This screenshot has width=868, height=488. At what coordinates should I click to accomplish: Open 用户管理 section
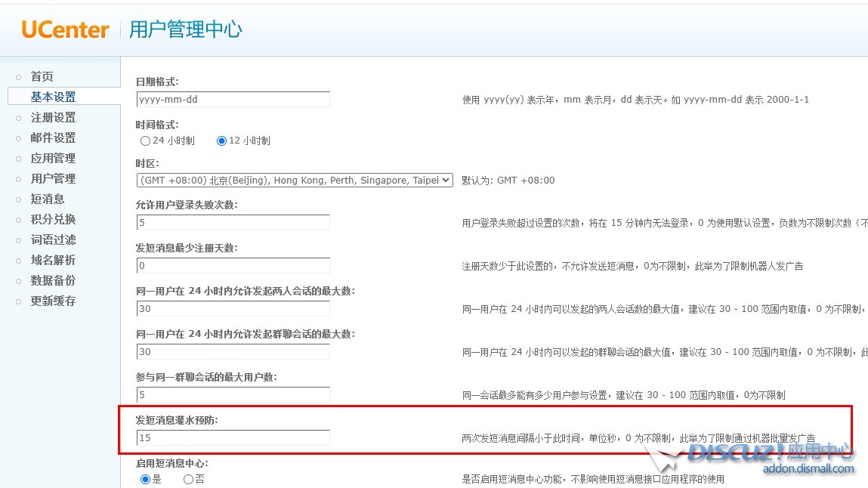[x=53, y=179]
